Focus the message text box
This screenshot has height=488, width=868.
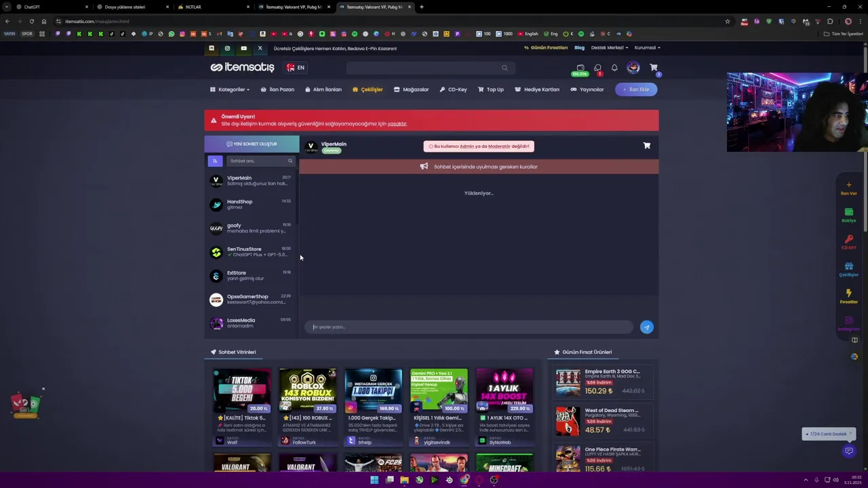[469, 327]
